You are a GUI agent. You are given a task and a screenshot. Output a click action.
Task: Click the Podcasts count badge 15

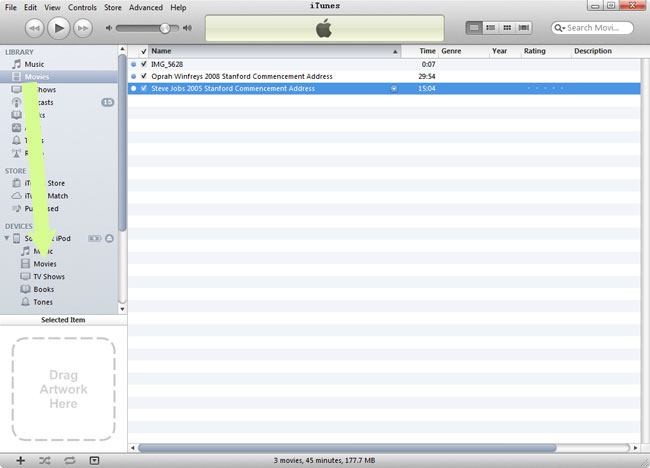(107, 102)
